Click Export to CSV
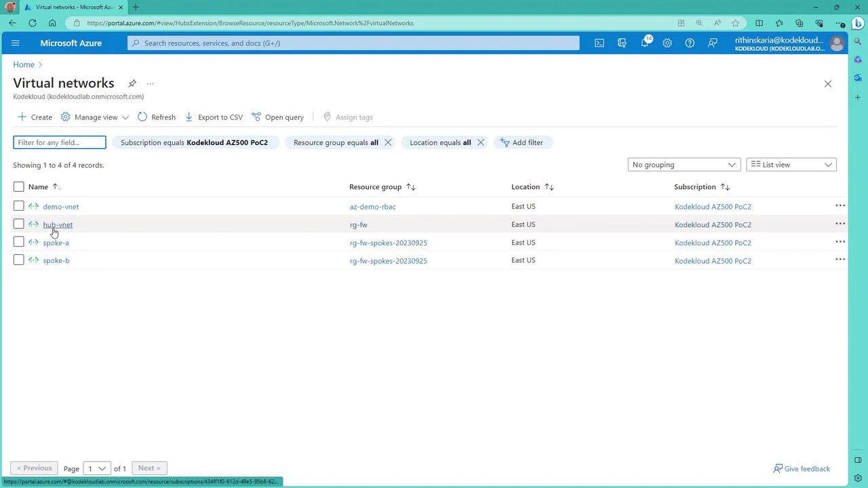Viewport: 868px width, 488px height. [x=214, y=117]
